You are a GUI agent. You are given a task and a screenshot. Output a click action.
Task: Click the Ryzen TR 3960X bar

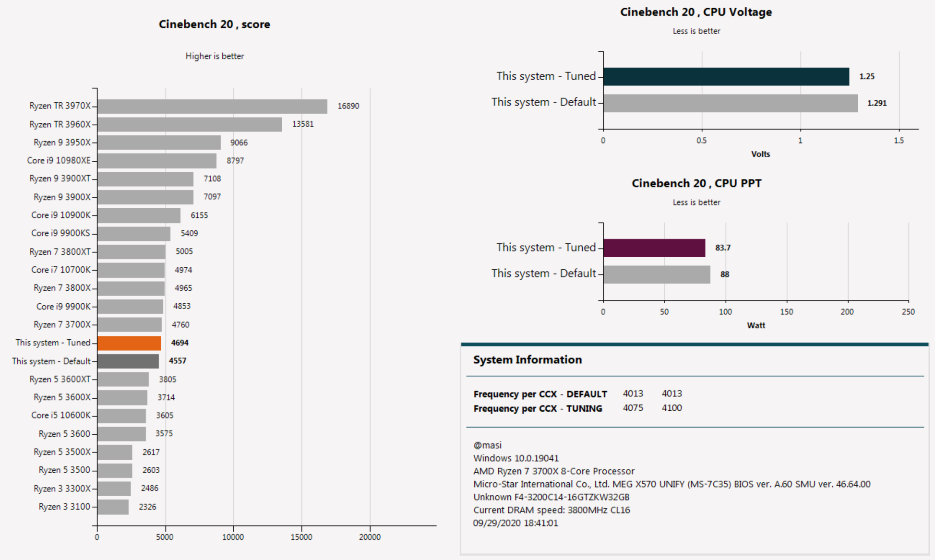(190, 124)
